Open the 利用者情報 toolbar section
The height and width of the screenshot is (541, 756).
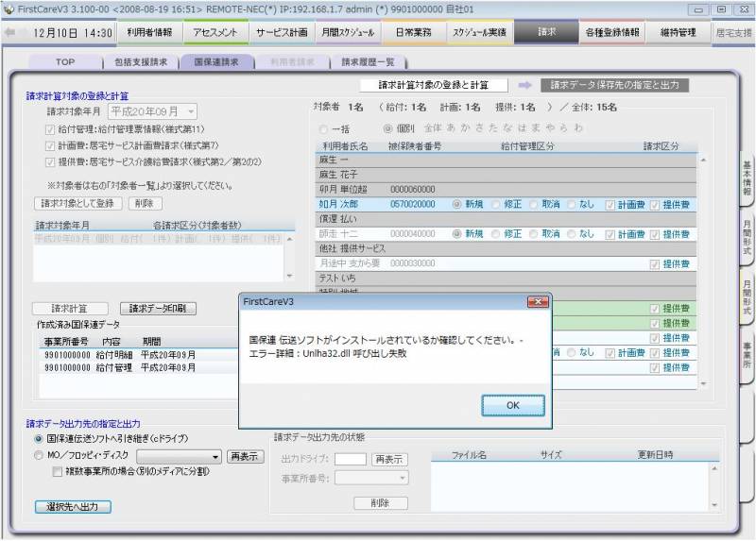[149, 32]
